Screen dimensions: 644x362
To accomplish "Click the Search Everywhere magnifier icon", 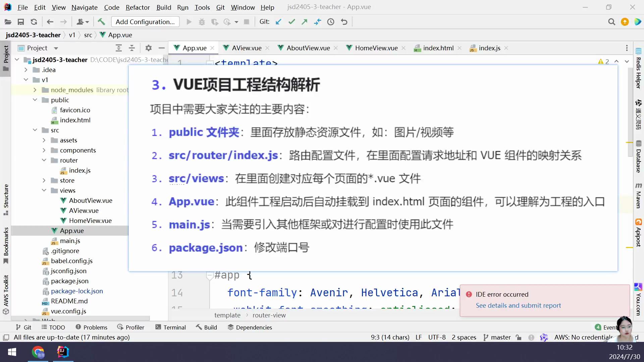I will [611, 22].
